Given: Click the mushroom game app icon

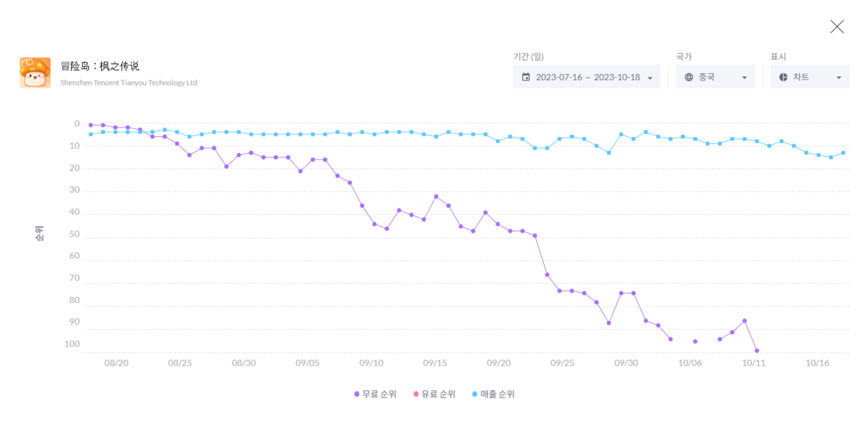Looking at the screenshot, I should coord(35,73).
